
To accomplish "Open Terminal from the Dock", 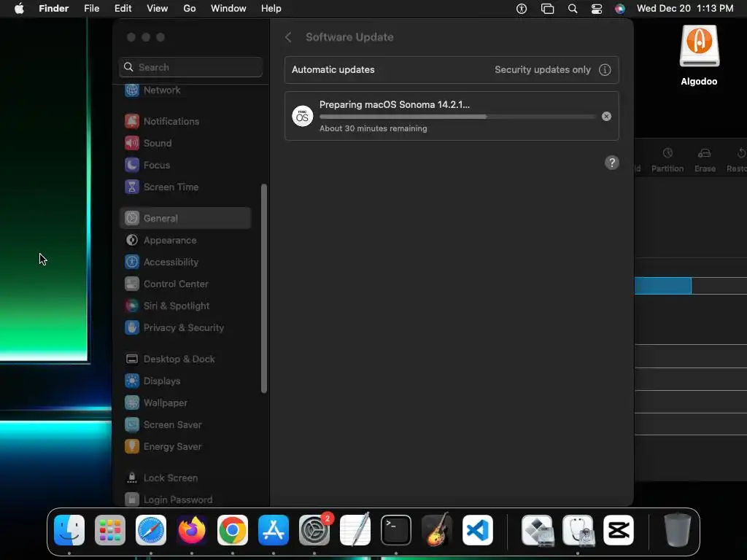I will (396, 530).
